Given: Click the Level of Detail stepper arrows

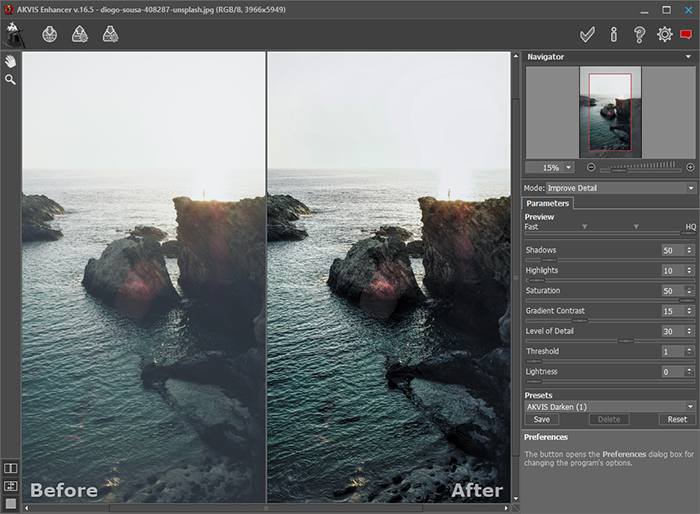Looking at the screenshot, I should [689, 331].
